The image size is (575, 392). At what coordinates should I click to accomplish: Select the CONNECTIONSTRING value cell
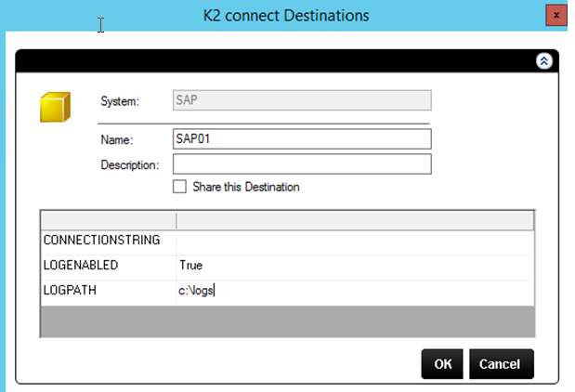point(355,241)
